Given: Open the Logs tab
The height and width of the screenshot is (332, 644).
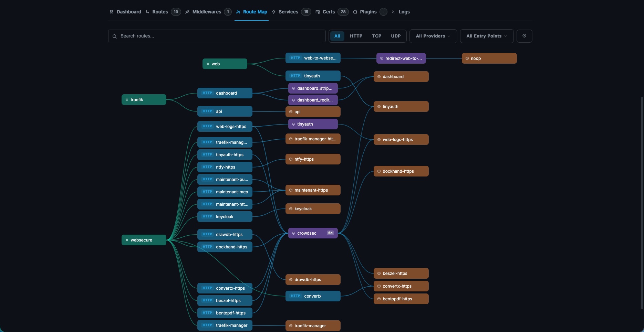Looking at the screenshot, I should pyautogui.click(x=401, y=12).
